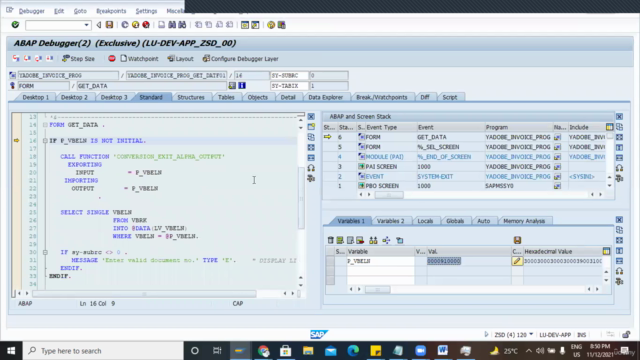
Task: Click the Step Size button
Action: click(78, 59)
